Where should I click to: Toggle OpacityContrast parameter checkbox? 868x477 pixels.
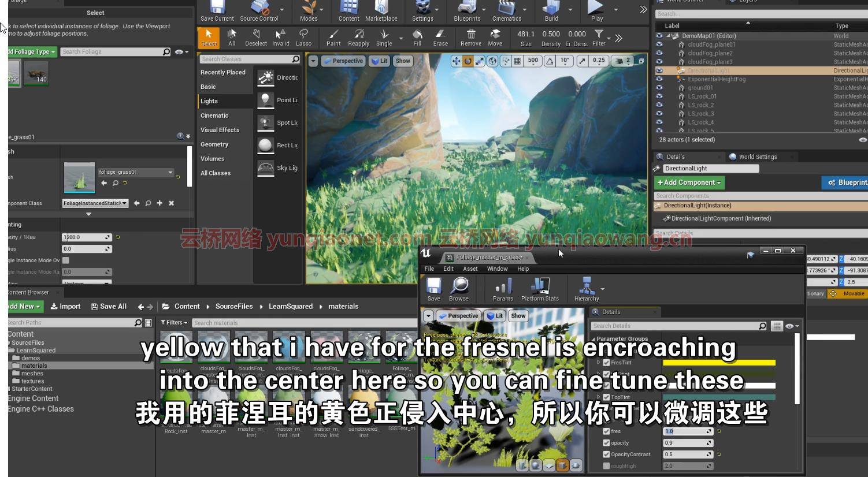(x=606, y=454)
